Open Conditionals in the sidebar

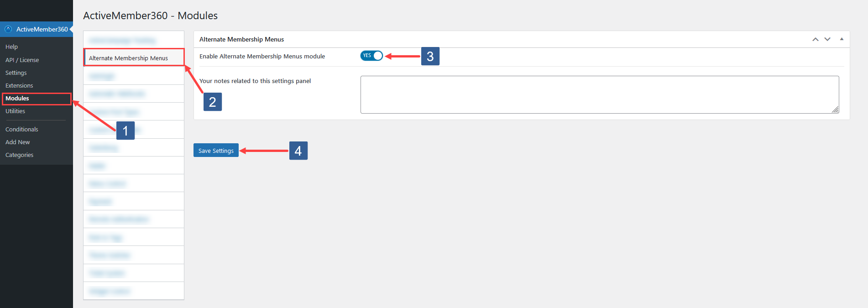21,129
